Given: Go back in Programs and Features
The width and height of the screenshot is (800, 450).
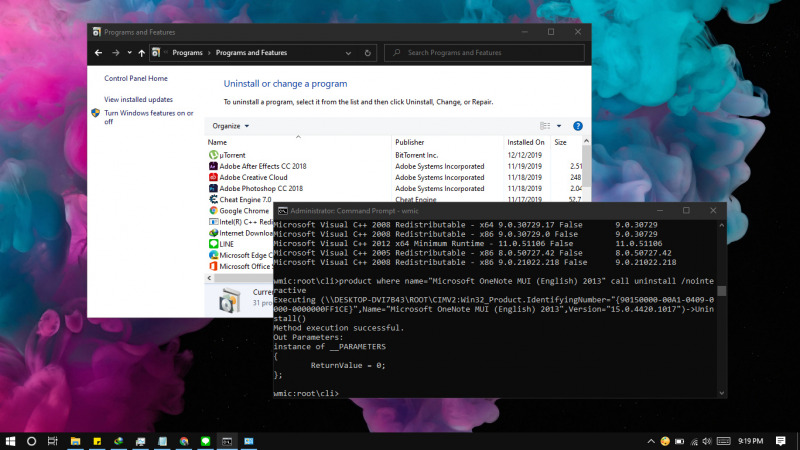Looking at the screenshot, I should (x=98, y=53).
